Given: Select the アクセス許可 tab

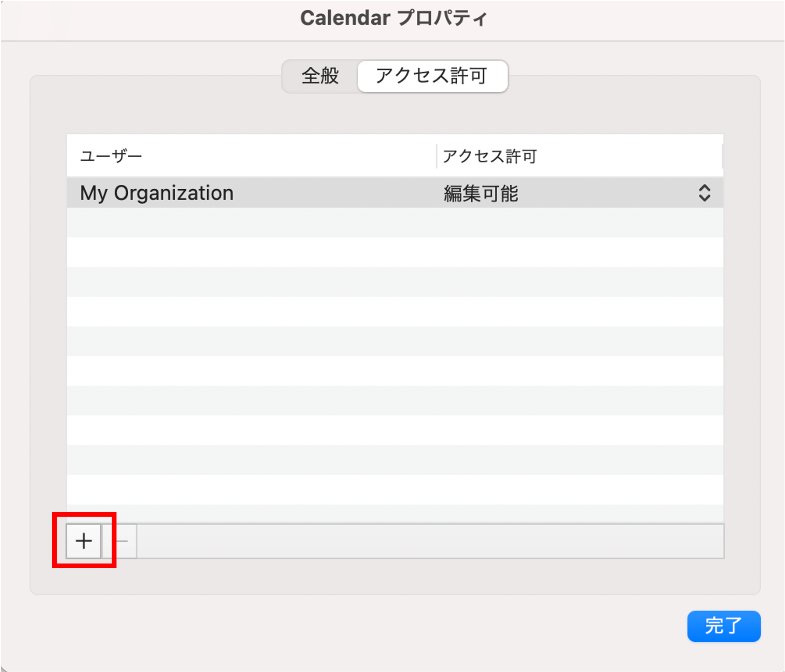Looking at the screenshot, I should (x=432, y=76).
